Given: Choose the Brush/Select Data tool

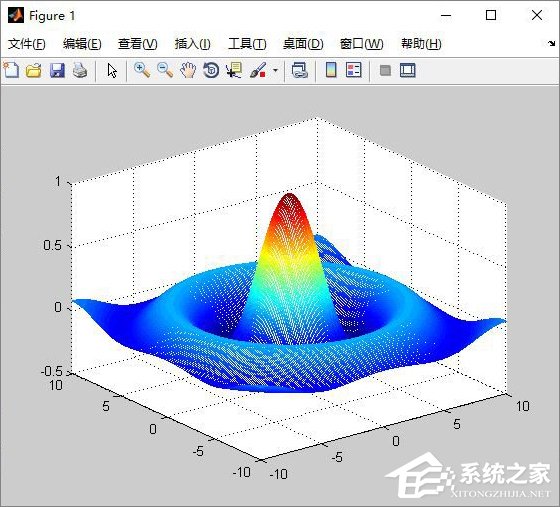Looking at the screenshot, I should tap(258, 70).
